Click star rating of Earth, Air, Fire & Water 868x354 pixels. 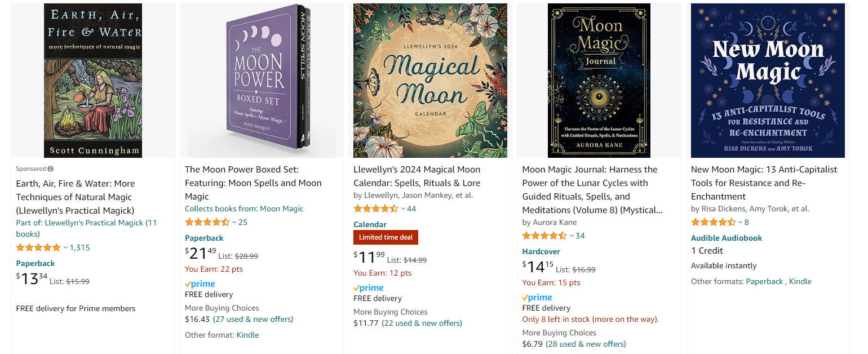tap(38, 247)
